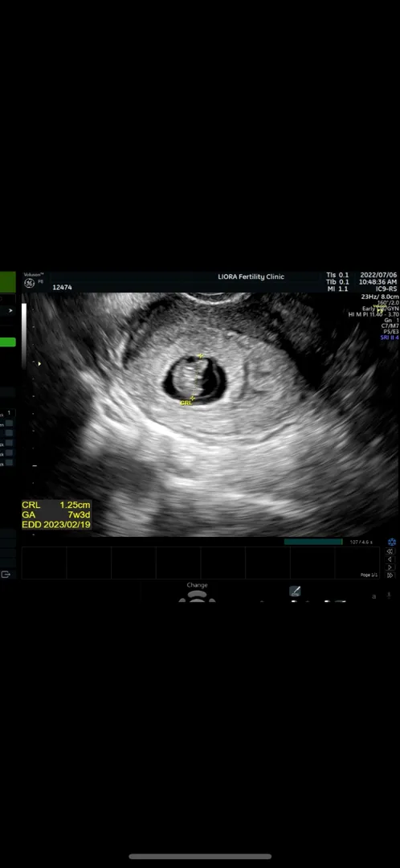Click the green highlighted sidebar button

8,342
